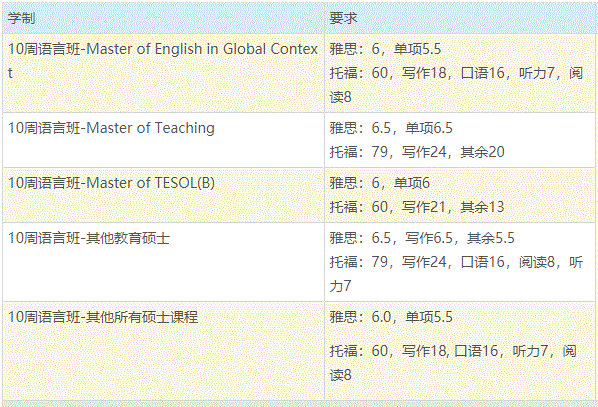Click the 学制 column header
The width and height of the screenshot is (598, 407).
coord(22,18)
